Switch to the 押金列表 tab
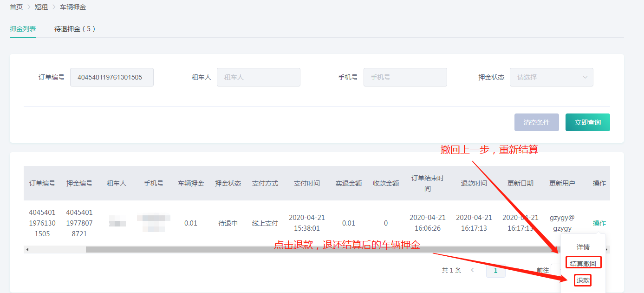Image resolution: width=644 pixels, height=293 pixels. point(23,29)
